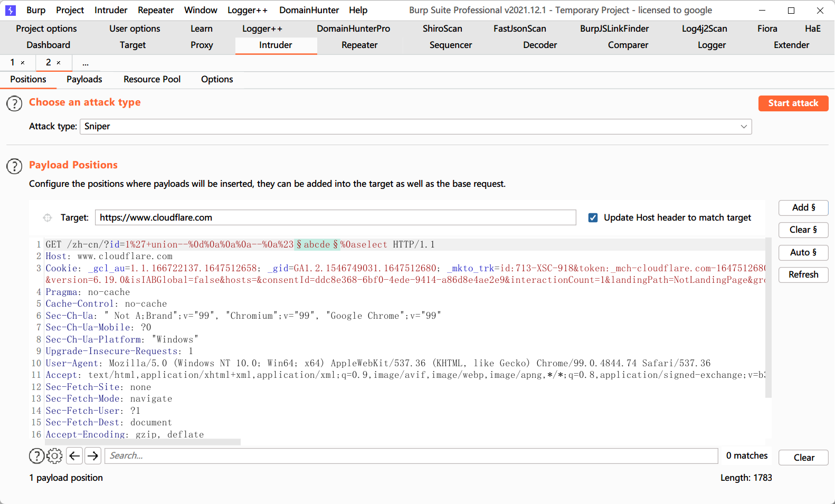
Task: Switch to the Learn tab
Action: click(202, 28)
